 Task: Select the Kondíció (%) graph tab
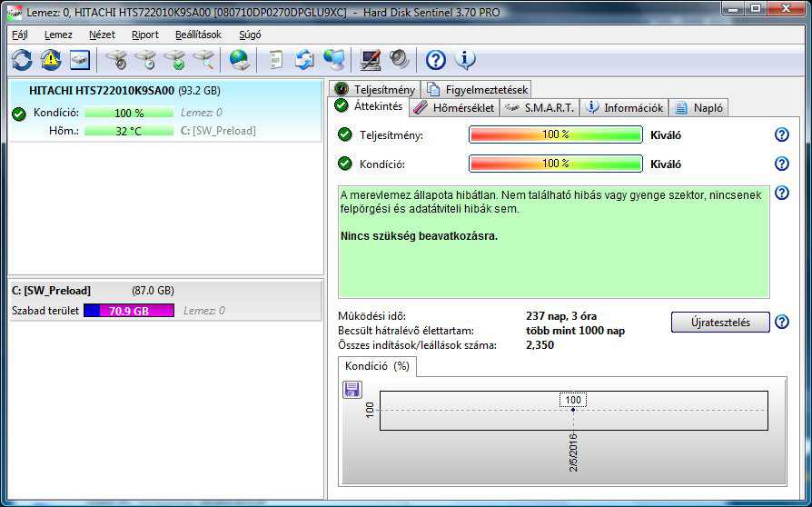377,366
